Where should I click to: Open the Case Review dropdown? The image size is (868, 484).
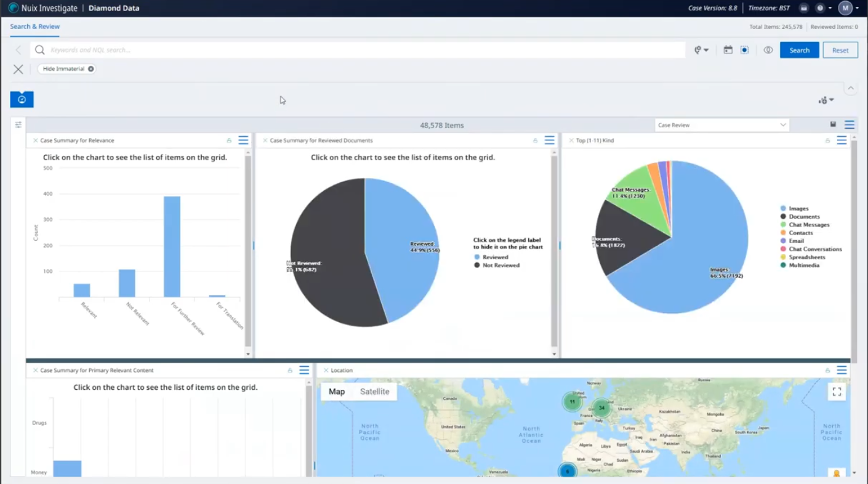click(x=721, y=125)
